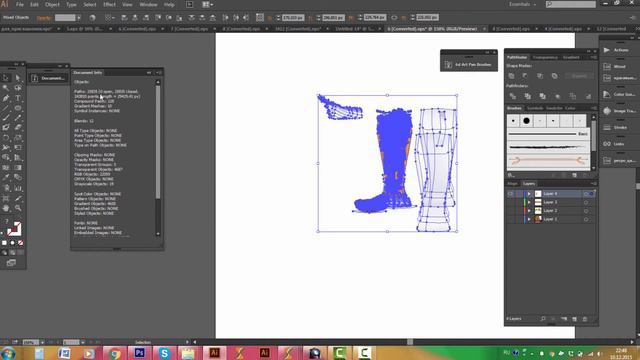Screen dimensions: 640x360
Task: Click the Opacity link in control bar
Action: click(44, 18)
